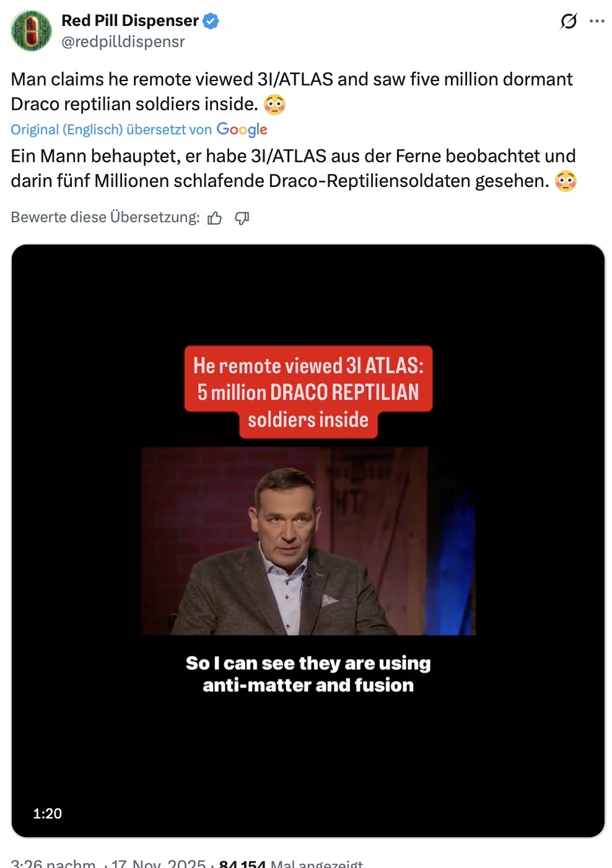The image size is (612, 868).
Task: Click the 1:20 video duration label
Action: pyautogui.click(x=48, y=814)
